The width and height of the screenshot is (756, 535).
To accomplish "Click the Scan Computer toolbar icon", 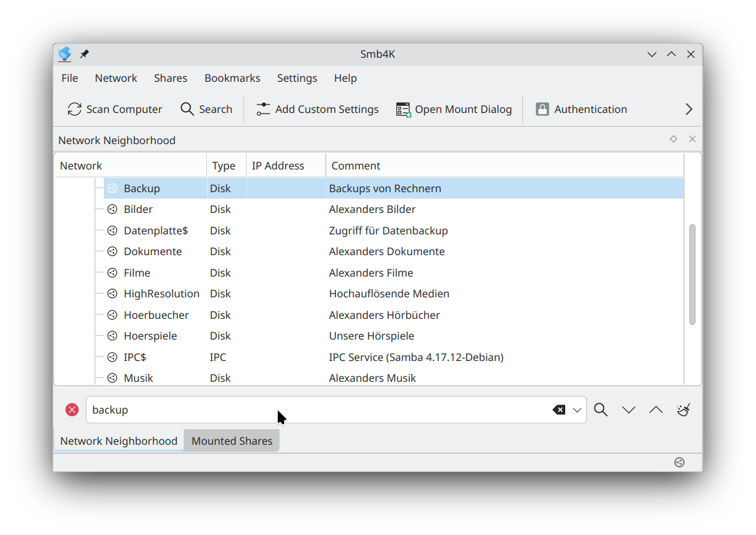I will pyautogui.click(x=75, y=109).
